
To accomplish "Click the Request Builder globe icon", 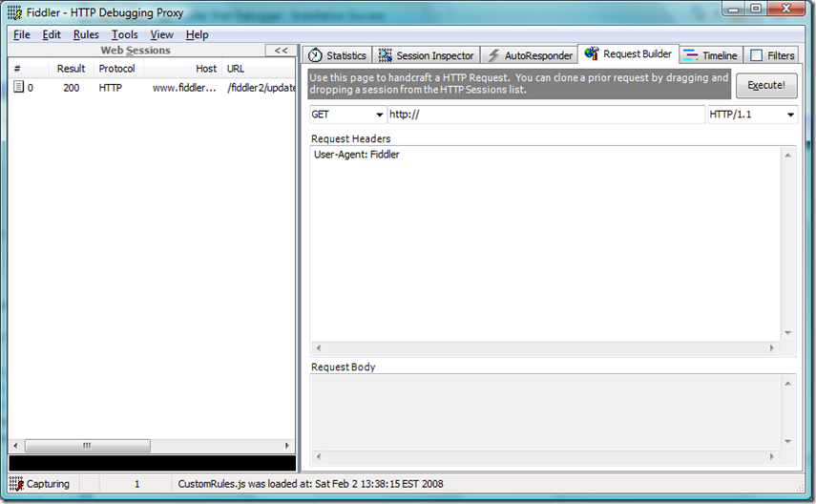I will tap(592, 53).
